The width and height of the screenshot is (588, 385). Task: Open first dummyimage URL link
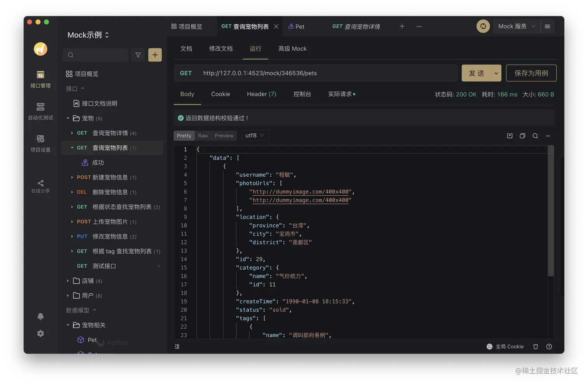pos(301,192)
